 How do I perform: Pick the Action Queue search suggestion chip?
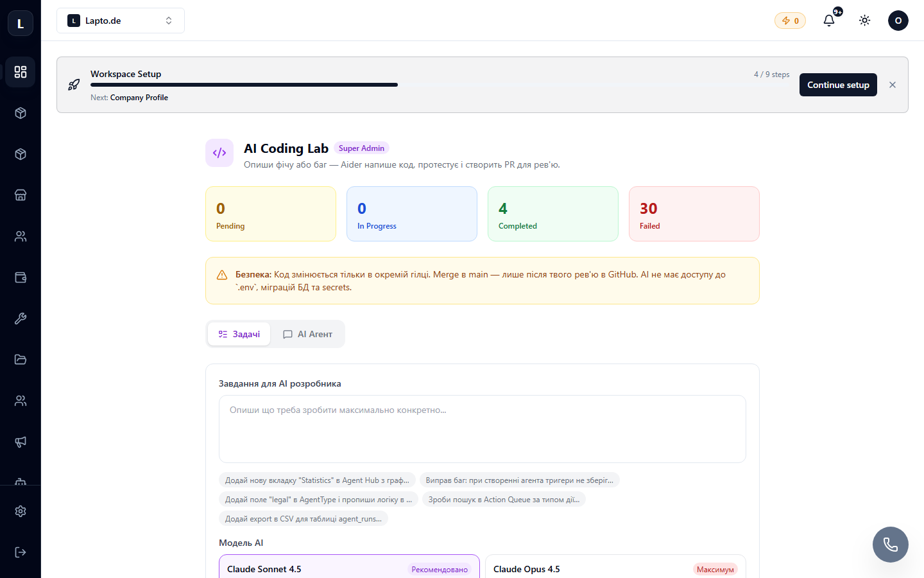(504, 500)
